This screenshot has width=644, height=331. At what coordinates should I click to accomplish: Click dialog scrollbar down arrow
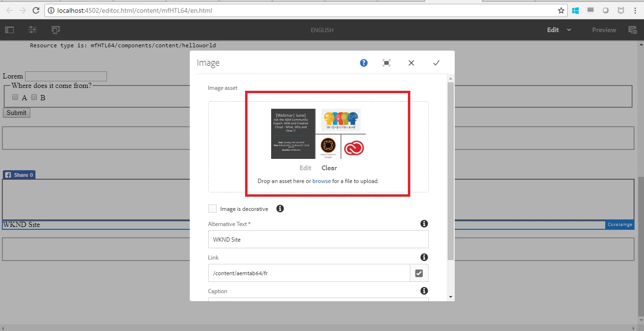(450, 296)
